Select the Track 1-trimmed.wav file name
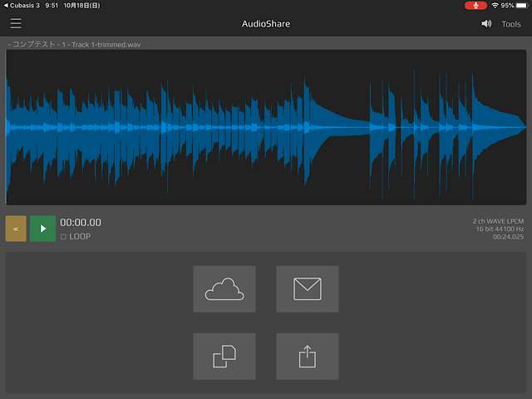Viewport: 532px width, 399px height. tap(74, 44)
